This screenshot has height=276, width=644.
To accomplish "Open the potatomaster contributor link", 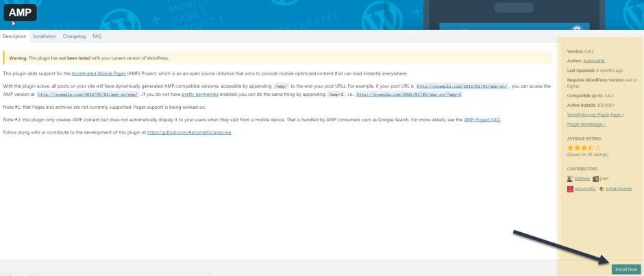I will point(619,189).
